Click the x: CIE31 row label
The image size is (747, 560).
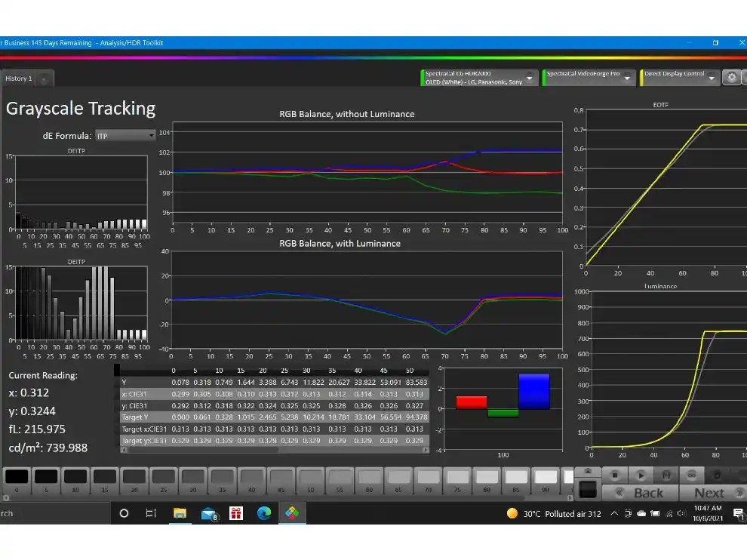coord(134,394)
